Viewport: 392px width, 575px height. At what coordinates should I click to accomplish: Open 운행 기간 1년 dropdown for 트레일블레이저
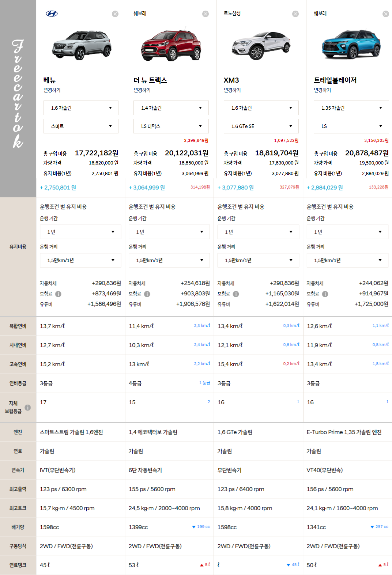[x=347, y=232]
